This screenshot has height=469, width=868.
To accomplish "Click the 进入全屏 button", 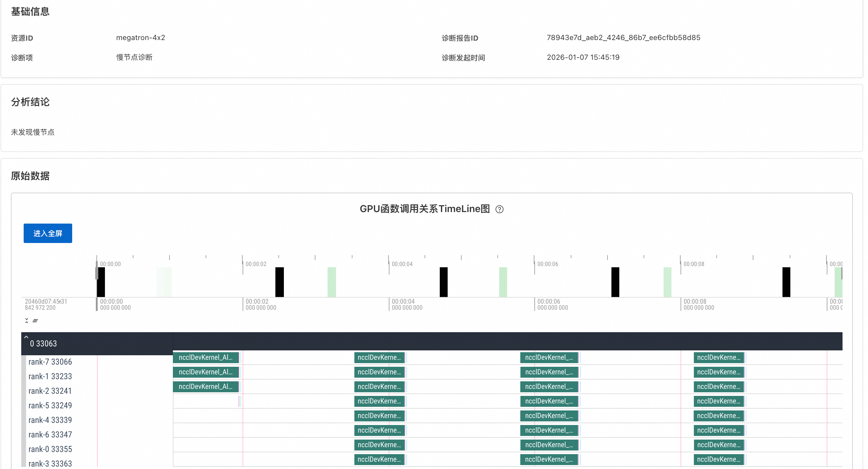I will click(x=48, y=233).
